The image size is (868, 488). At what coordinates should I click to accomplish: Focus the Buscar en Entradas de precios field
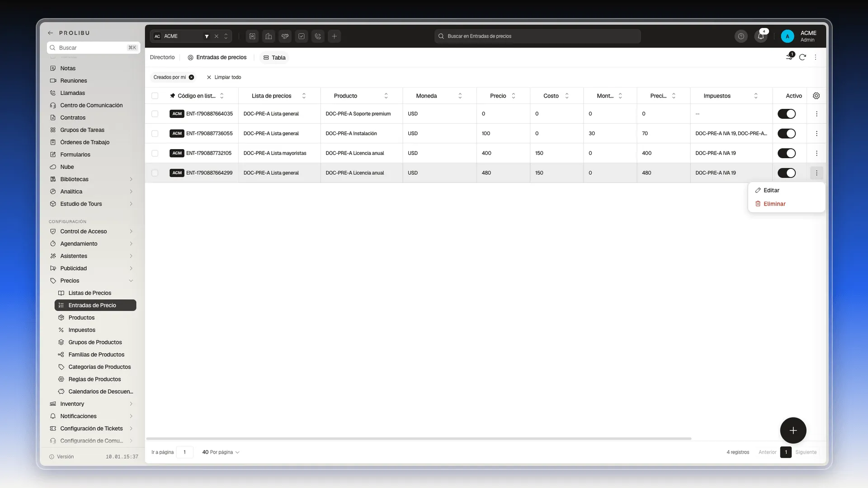click(x=538, y=36)
